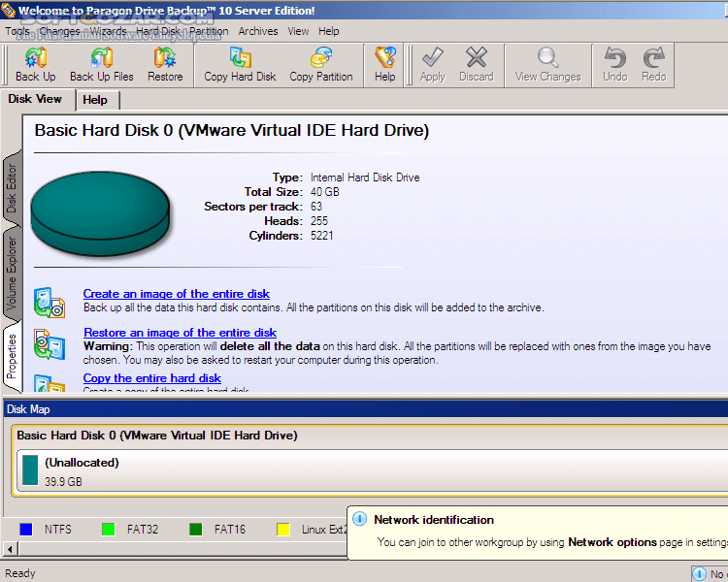Screen dimensions: 728x582
Task: Click the icon beside Restore an image link
Action: 50,344
